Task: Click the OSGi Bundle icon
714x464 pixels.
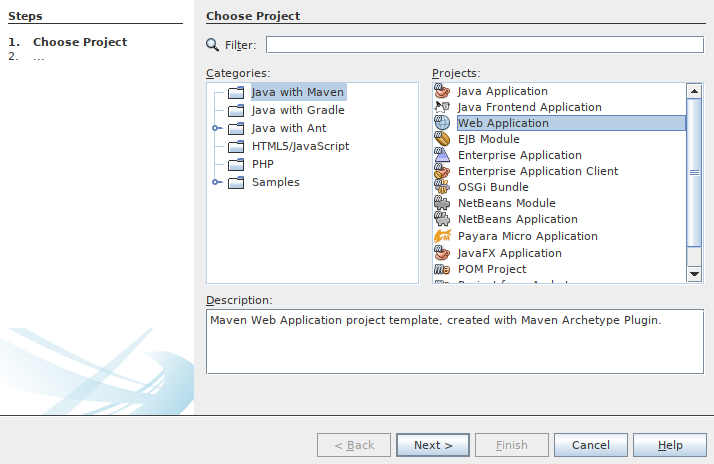Action: coord(443,187)
